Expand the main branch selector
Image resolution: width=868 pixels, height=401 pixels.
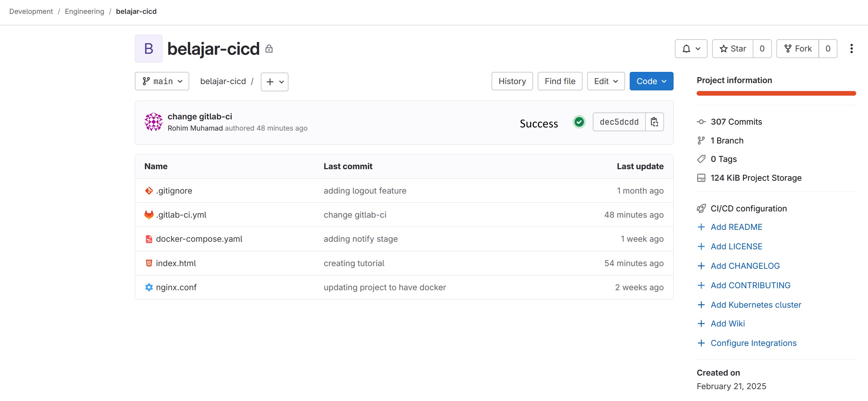[x=162, y=81]
